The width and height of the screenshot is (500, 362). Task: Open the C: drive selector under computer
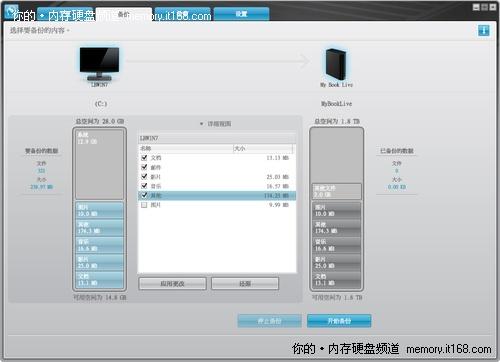101,104
